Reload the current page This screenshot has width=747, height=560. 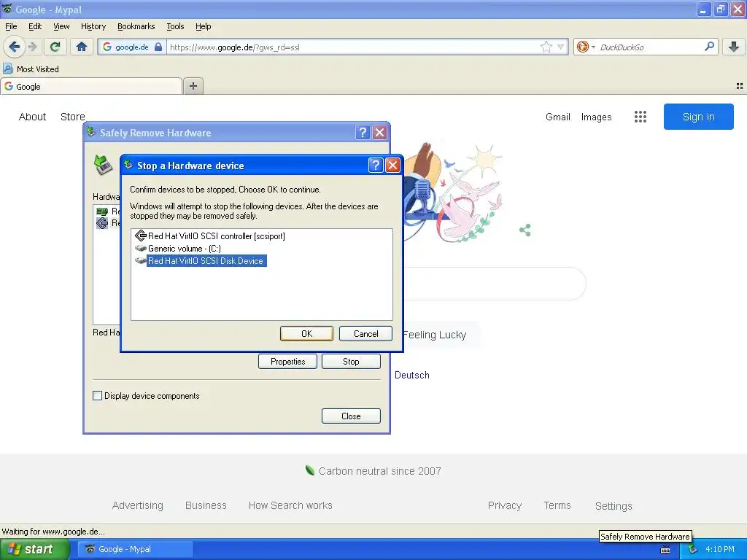pos(55,47)
